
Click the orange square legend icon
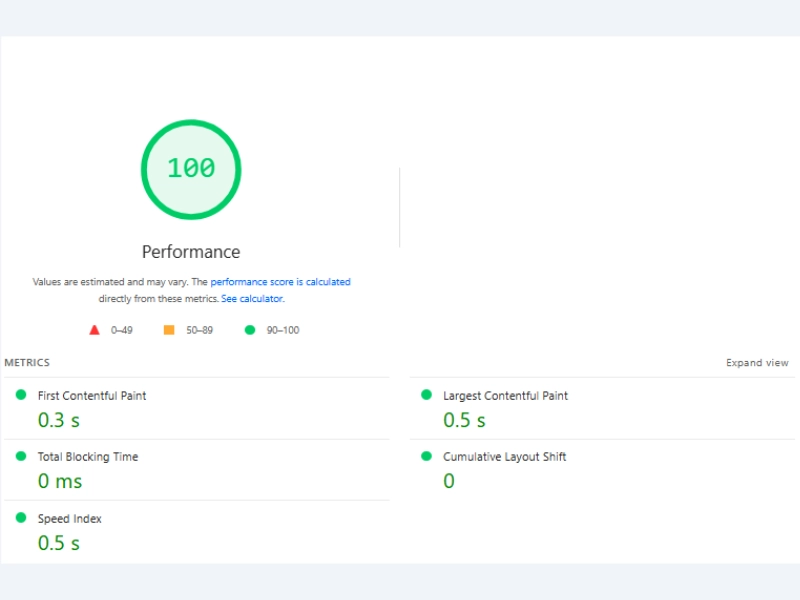(169, 330)
